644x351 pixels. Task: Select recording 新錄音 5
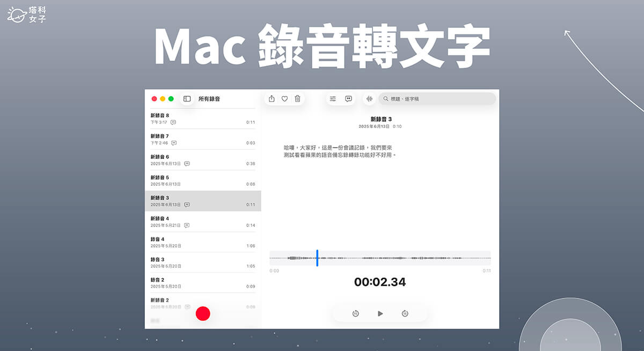click(203, 180)
